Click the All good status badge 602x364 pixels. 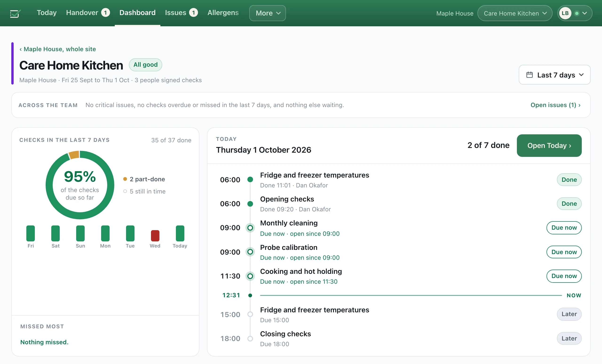click(145, 65)
